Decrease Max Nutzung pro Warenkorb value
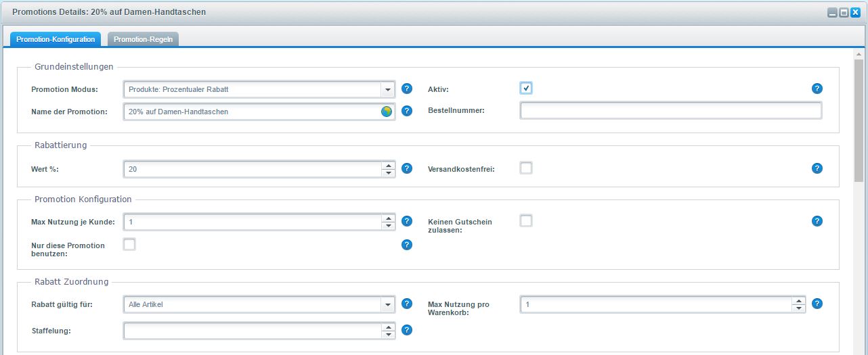 pyautogui.click(x=799, y=308)
